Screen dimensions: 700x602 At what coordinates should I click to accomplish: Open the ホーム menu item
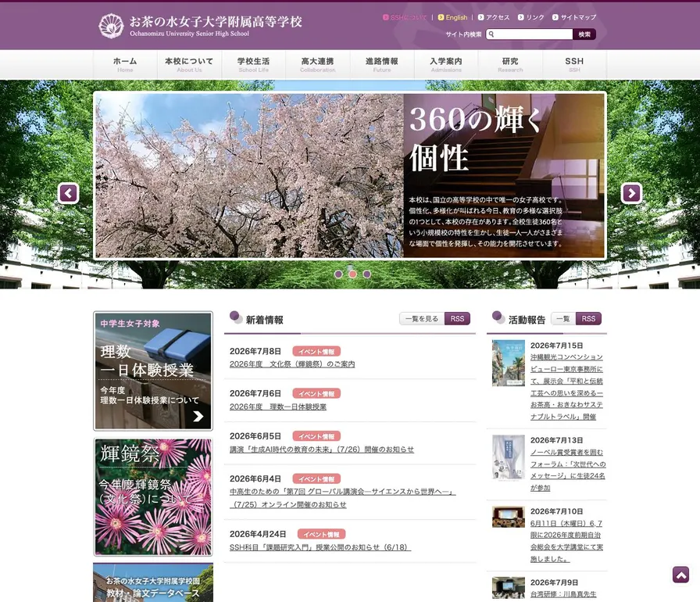(125, 64)
